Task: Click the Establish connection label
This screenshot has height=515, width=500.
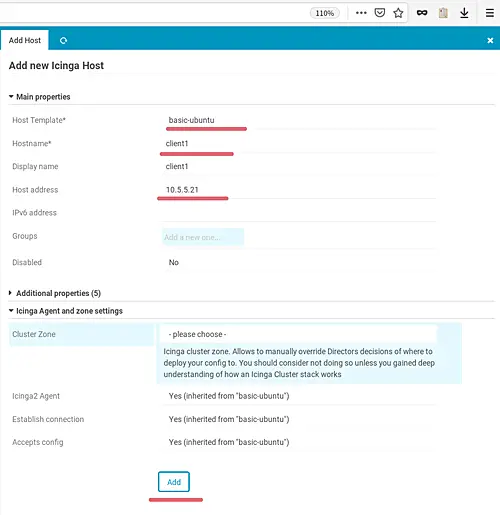Action: tap(48, 419)
